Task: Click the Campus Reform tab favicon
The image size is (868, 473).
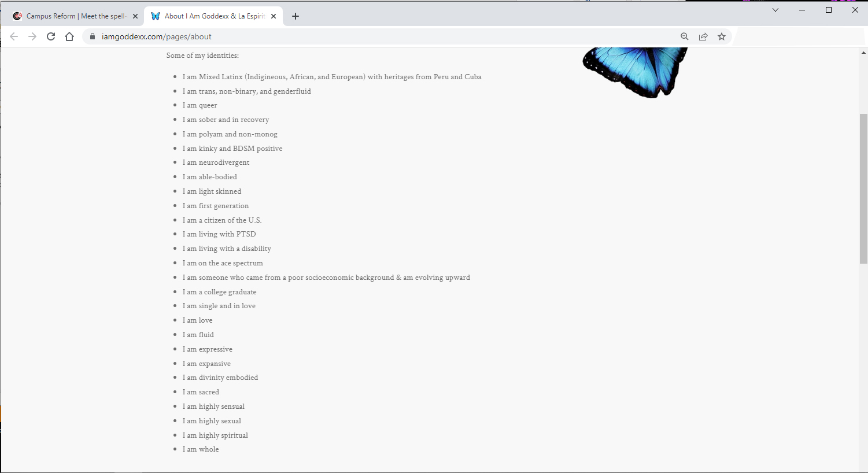Action: pyautogui.click(x=17, y=16)
